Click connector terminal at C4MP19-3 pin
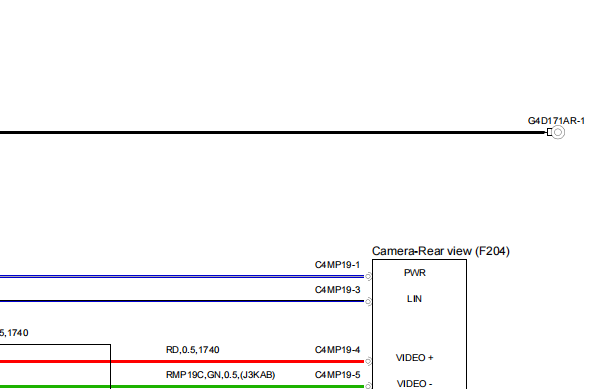Viewport: 606px width, 389px height. (368, 301)
